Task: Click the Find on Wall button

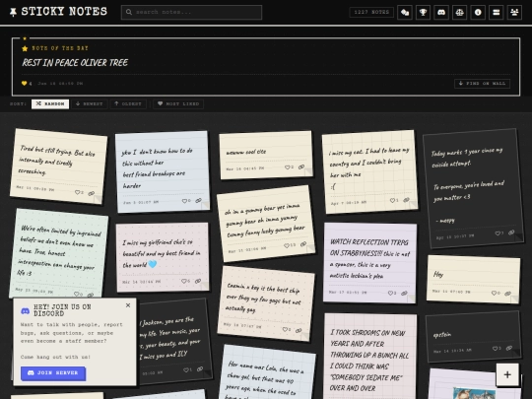Action: tap(482, 84)
